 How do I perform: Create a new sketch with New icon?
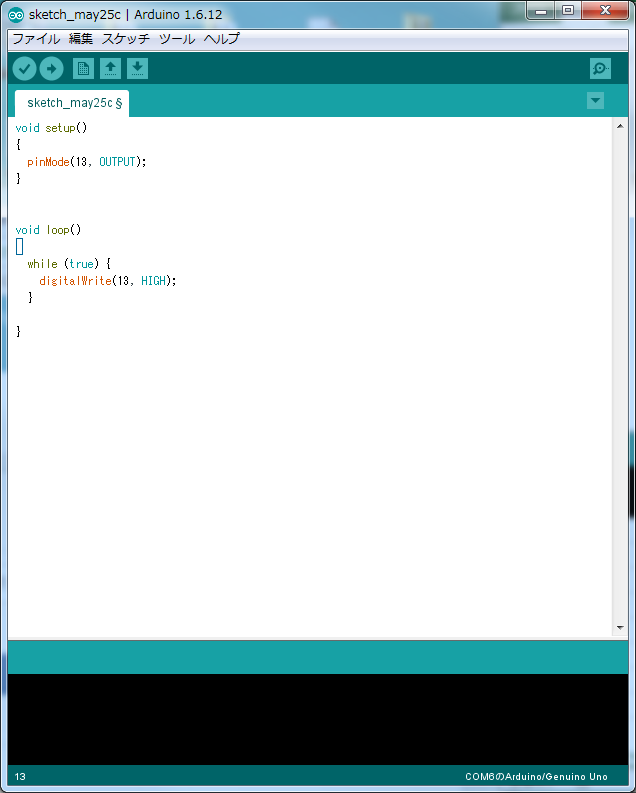83,69
